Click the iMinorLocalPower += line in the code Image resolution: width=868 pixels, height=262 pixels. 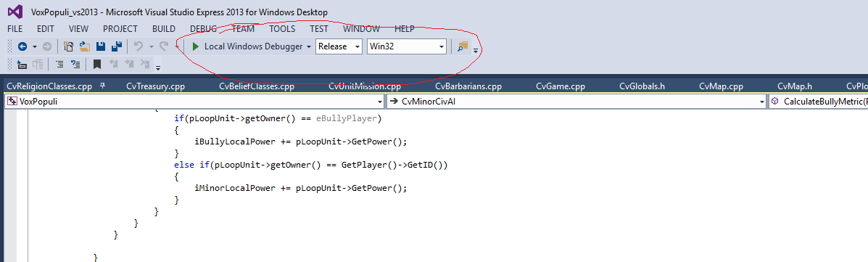click(301, 188)
